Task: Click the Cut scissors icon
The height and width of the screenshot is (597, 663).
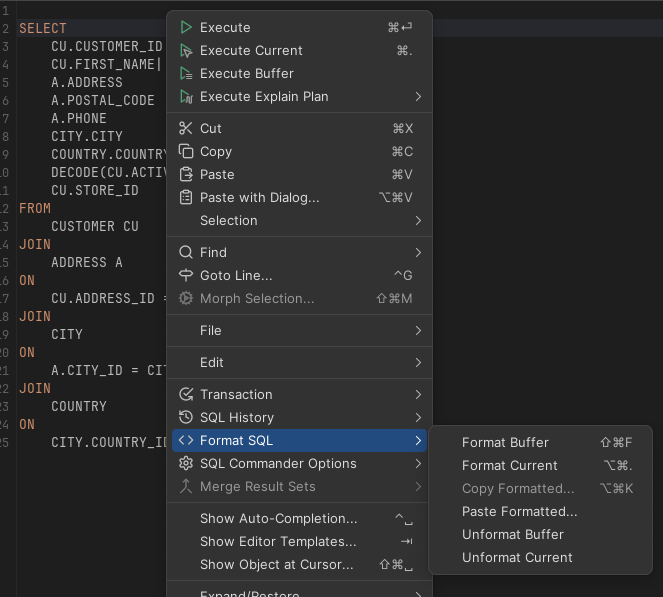Action: click(x=185, y=128)
